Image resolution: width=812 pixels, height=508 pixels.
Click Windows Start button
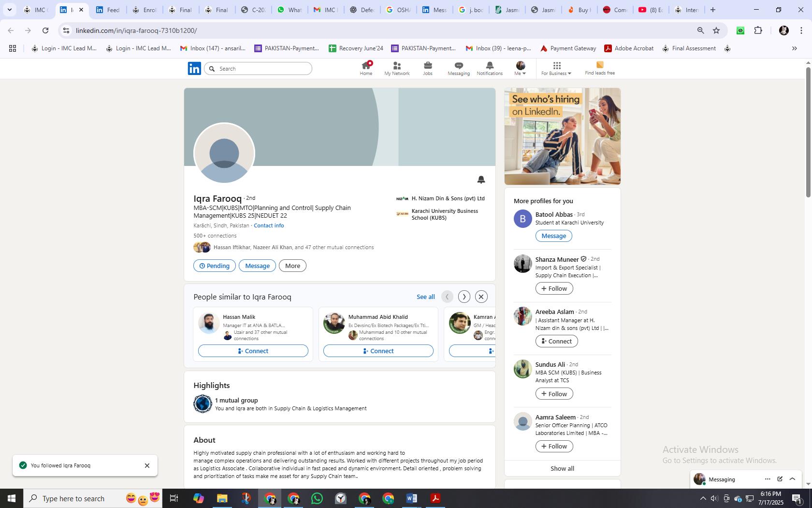click(x=12, y=498)
